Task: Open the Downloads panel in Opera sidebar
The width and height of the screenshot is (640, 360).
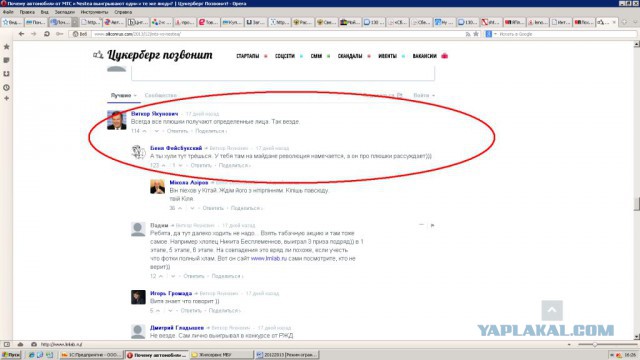Action: click(x=7, y=73)
